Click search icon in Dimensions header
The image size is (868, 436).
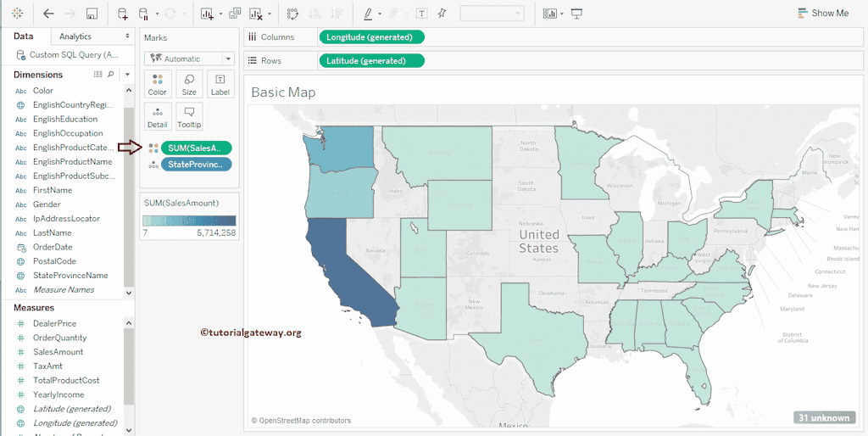(111, 75)
